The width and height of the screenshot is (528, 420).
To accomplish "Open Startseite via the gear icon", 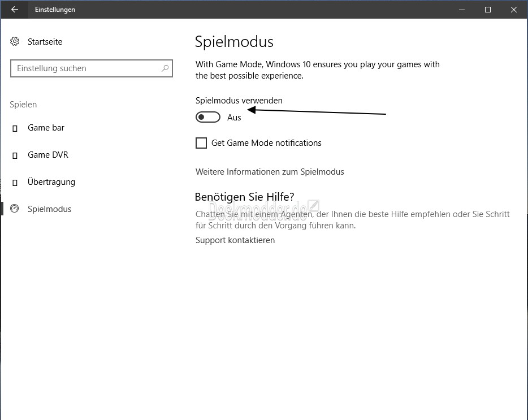I will click(x=15, y=41).
